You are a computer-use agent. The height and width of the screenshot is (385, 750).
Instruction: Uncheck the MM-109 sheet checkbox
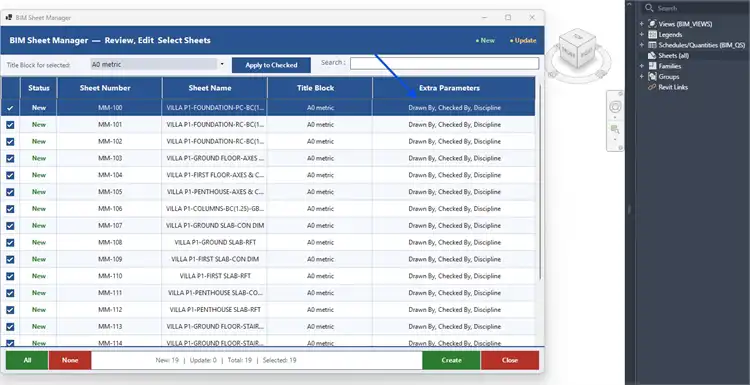(10, 259)
